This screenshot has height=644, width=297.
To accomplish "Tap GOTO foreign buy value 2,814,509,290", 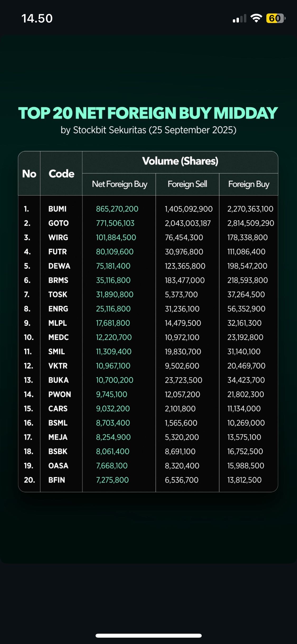I will point(251,223).
